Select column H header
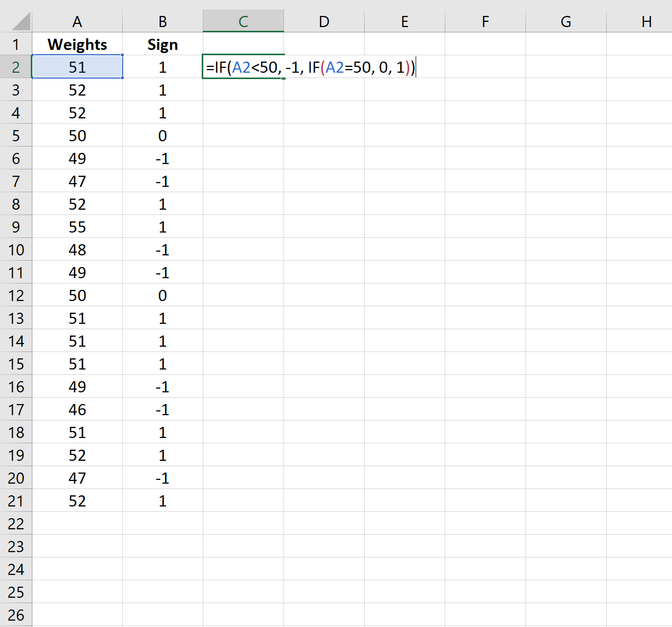 [x=647, y=21]
